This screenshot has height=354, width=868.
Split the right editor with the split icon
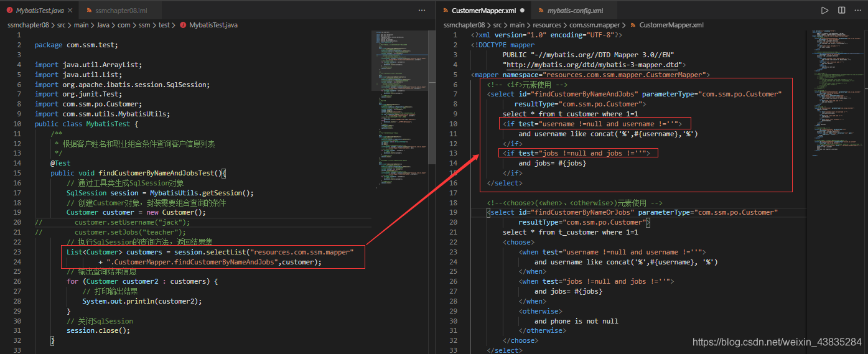[842, 11]
